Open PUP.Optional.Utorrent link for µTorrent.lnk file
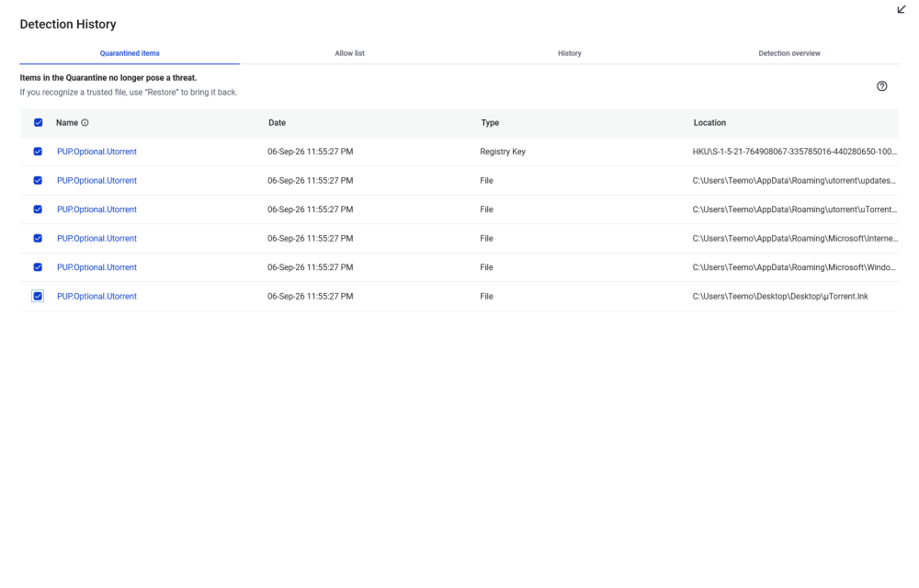The image size is (919, 588). click(x=96, y=297)
